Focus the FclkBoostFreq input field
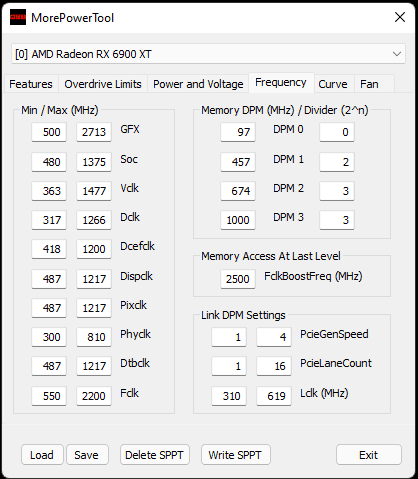Viewport: 418px width, 479px height. click(238, 279)
